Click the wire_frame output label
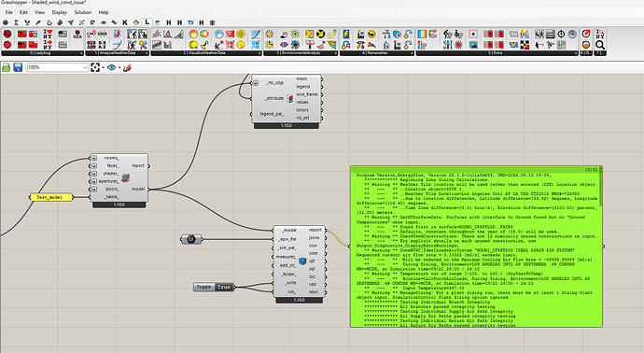The height and width of the screenshot is (353, 644). point(306,94)
